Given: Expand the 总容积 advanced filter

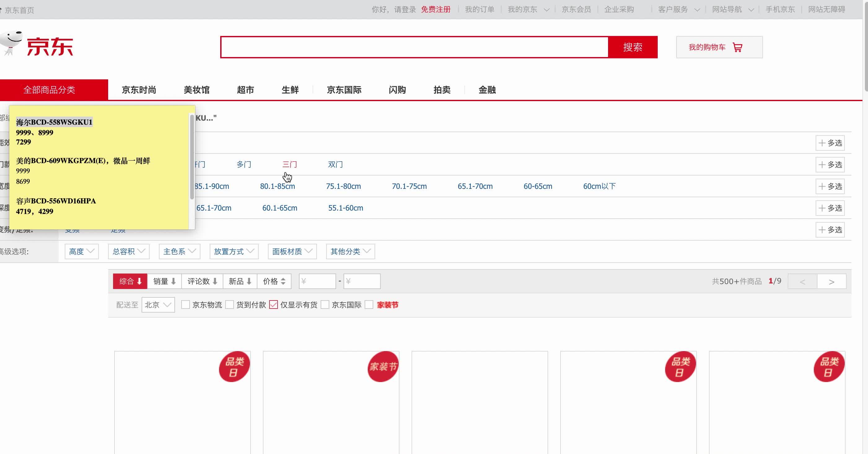Looking at the screenshot, I should pos(129,251).
